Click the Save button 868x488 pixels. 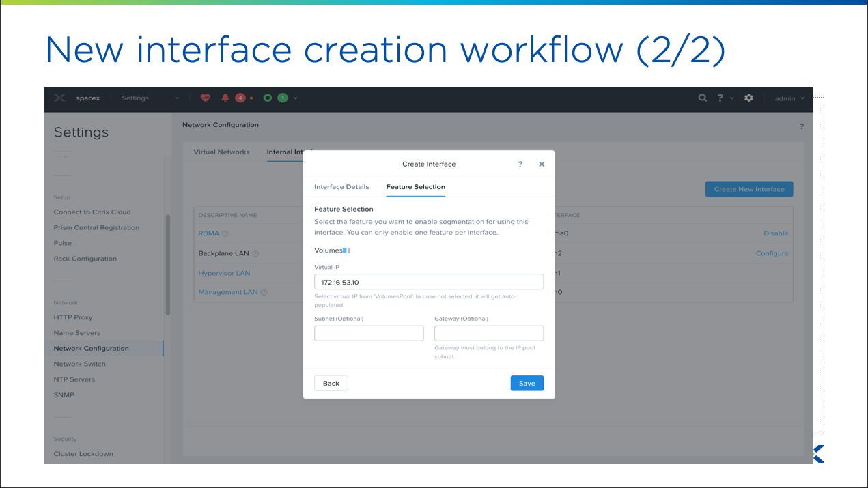click(527, 384)
